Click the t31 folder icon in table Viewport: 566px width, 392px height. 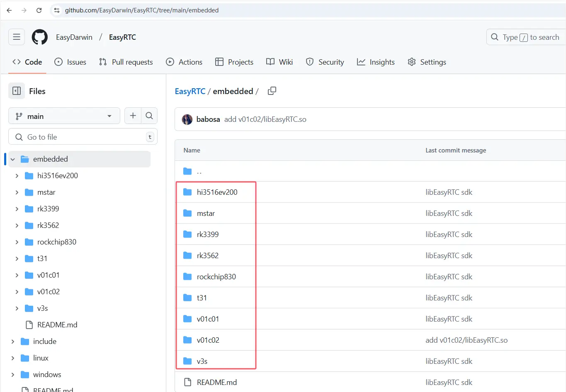coord(187,298)
